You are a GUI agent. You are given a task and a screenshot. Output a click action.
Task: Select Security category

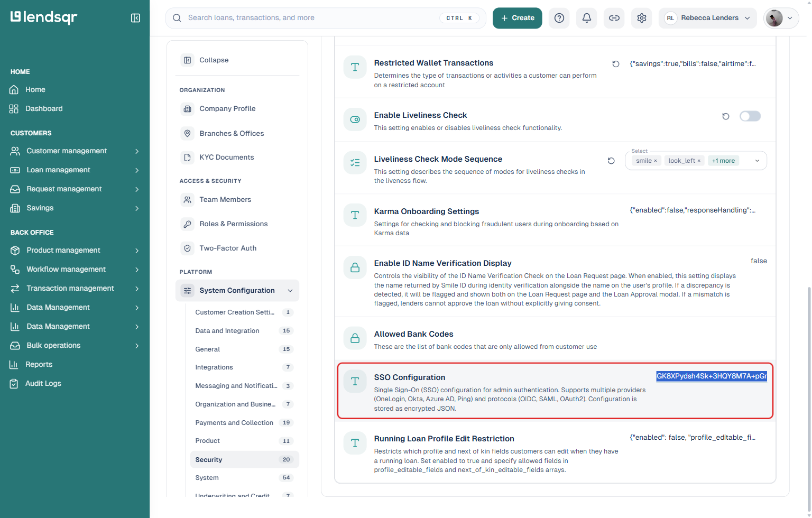pos(244,460)
